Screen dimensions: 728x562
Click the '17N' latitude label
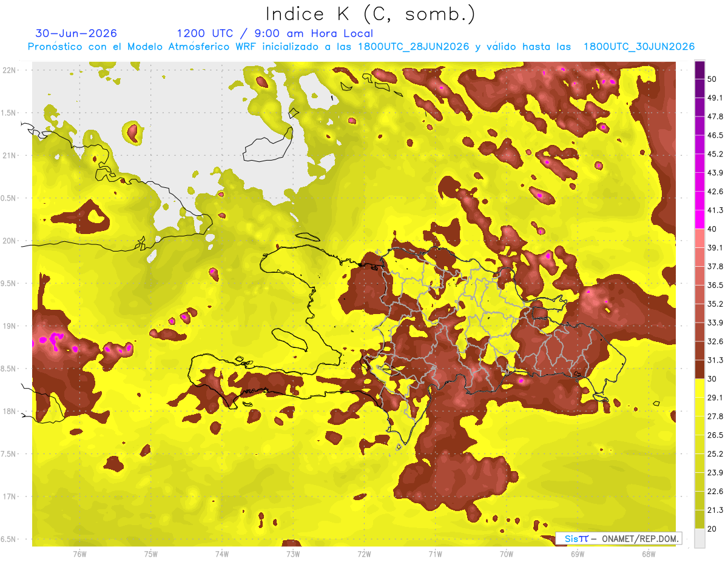(x=9, y=497)
